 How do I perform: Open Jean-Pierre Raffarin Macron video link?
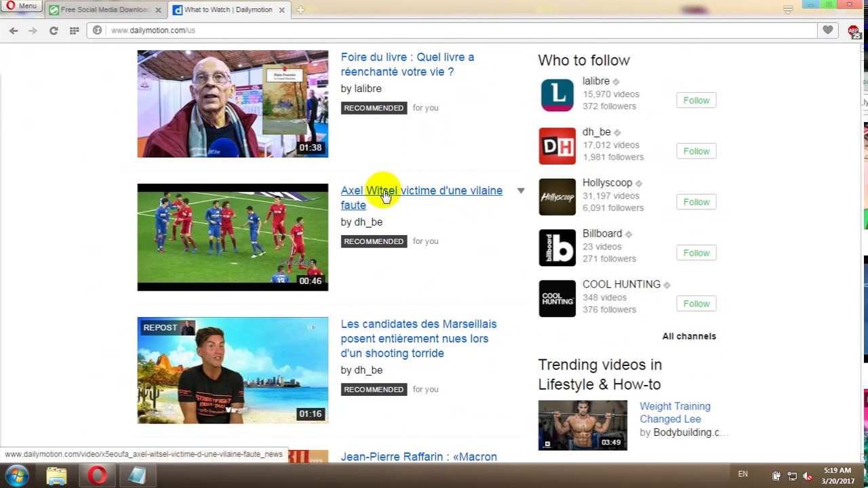coord(418,457)
